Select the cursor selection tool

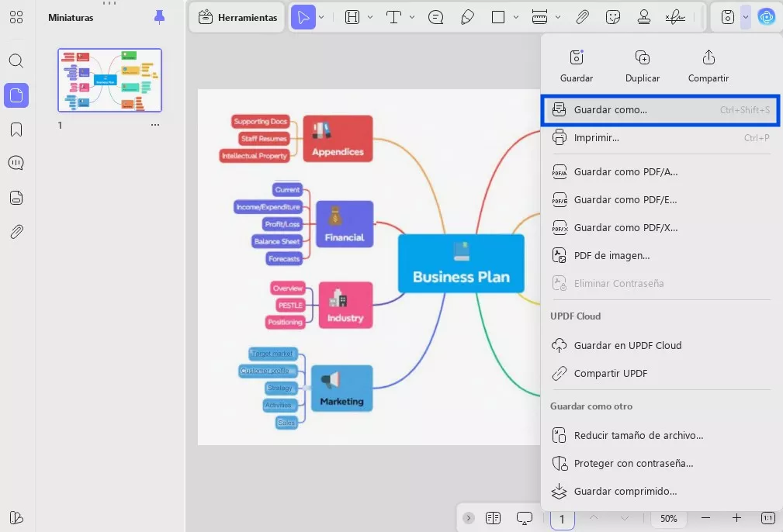pyautogui.click(x=303, y=18)
